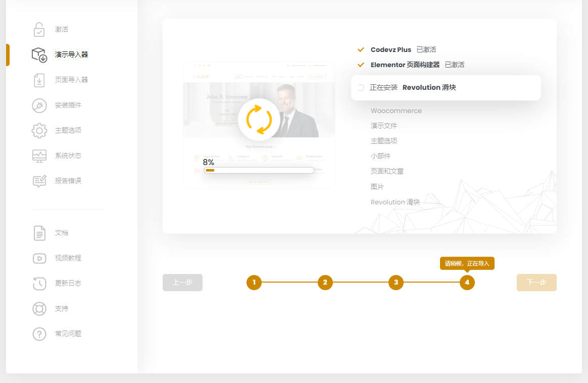Click loading spinner beside 正在安装
The width and height of the screenshot is (588, 383).
(x=361, y=88)
